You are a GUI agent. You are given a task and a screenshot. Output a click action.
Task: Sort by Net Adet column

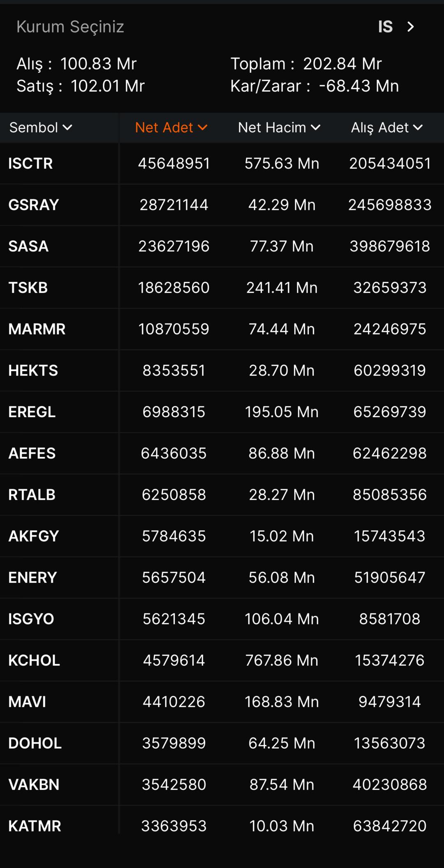[x=164, y=128]
